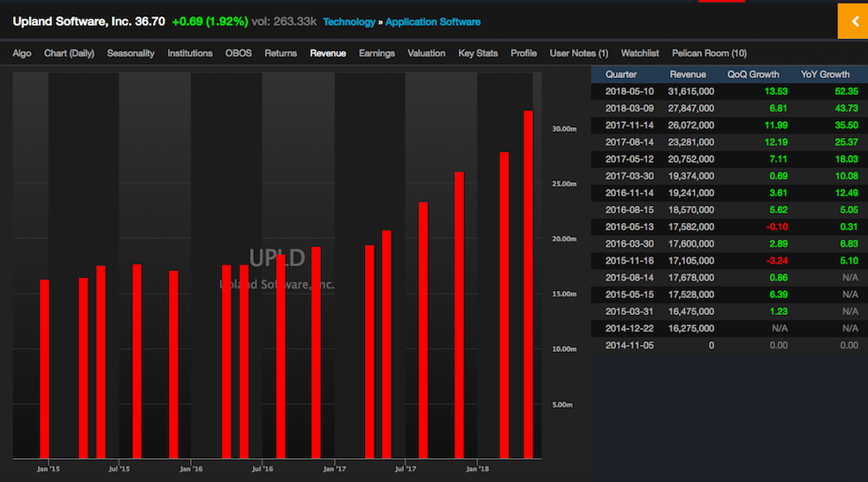This screenshot has height=482, width=868.
Task: Switch to the Chart (Daily) tab
Action: pos(69,53)
